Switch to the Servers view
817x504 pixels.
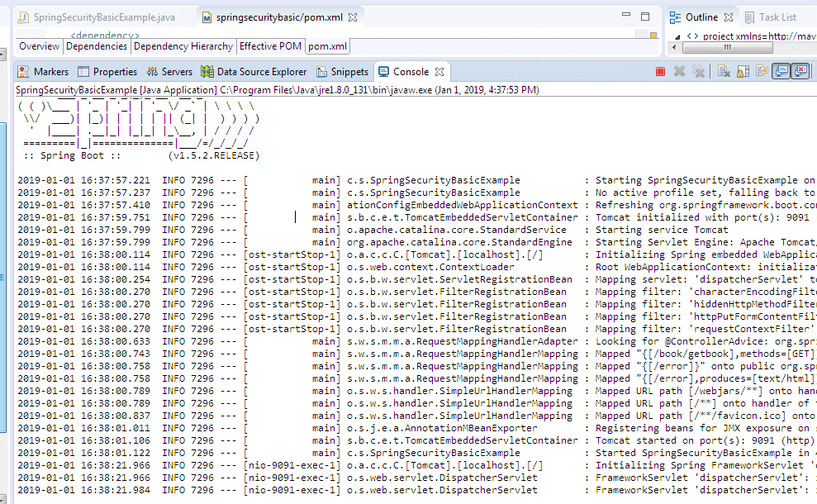click(x=169, y=72)
